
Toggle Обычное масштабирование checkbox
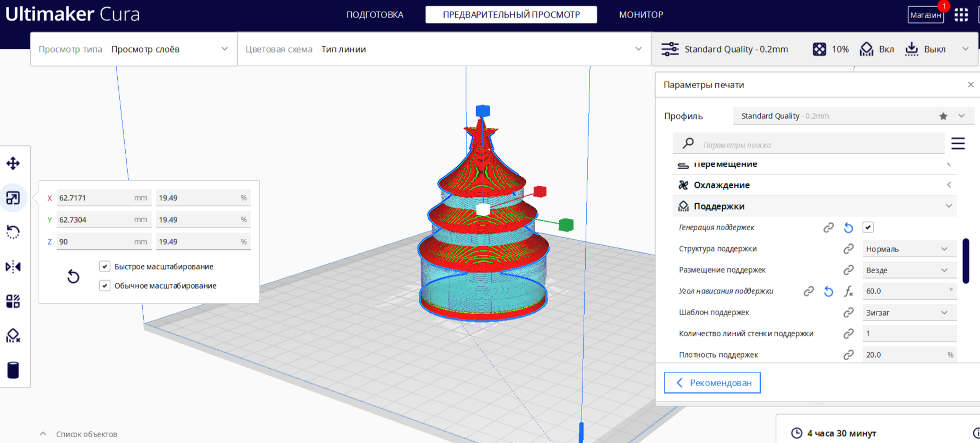(105, 285)
